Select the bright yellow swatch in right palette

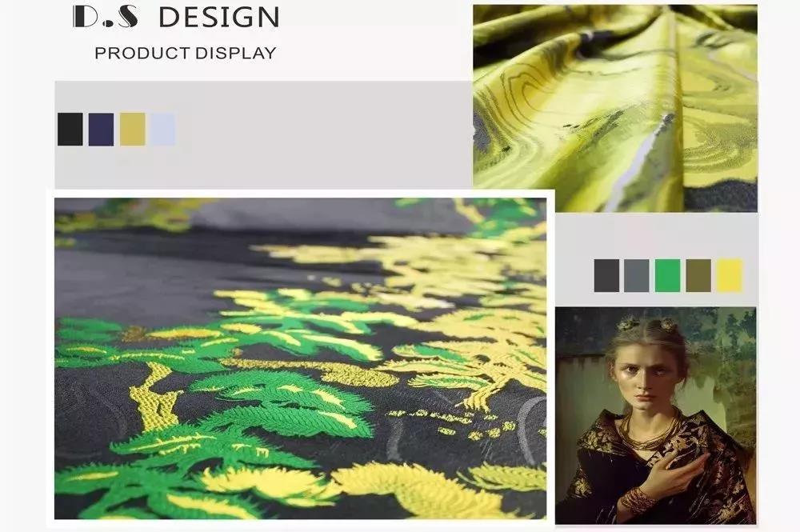(x=730, y=275)
